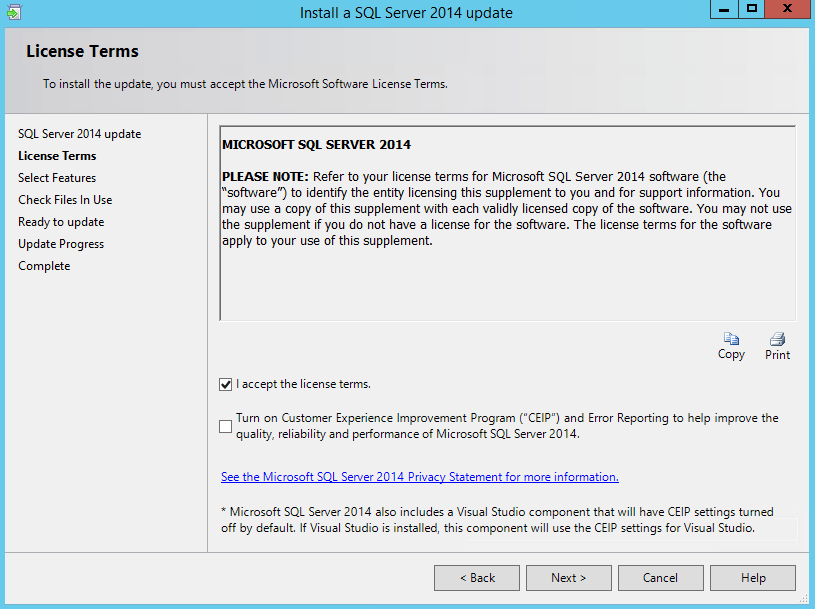This screenshot has height=609, width=815.
Task: Open the SQL Server 2014 Privacy Statement link
Action: 419,477
